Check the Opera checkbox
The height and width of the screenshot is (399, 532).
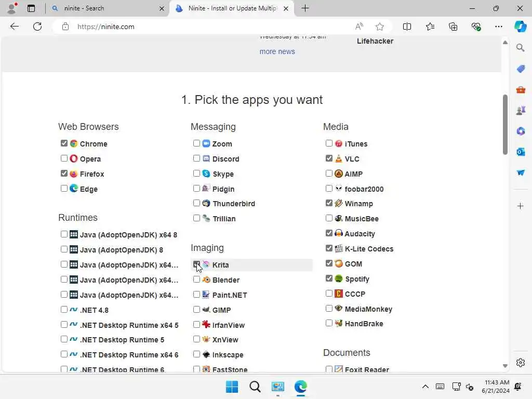(64, 158)
